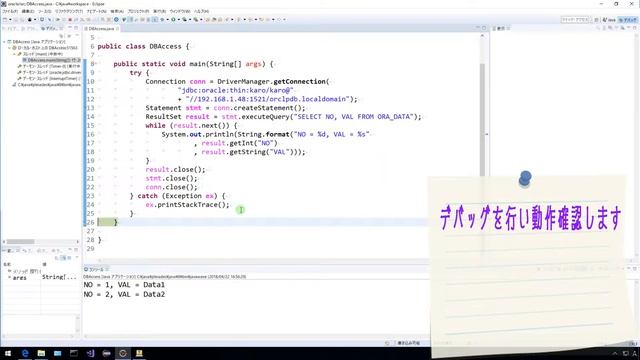Click the 'public class DBAccess {' code line
Image resolution: width=640 pixels, height=360 pixels.
[x=143, y=47]
